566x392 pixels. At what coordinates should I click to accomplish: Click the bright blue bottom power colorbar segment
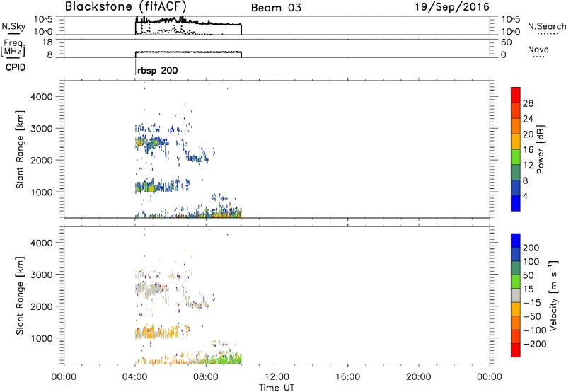(x=516, y=203)
